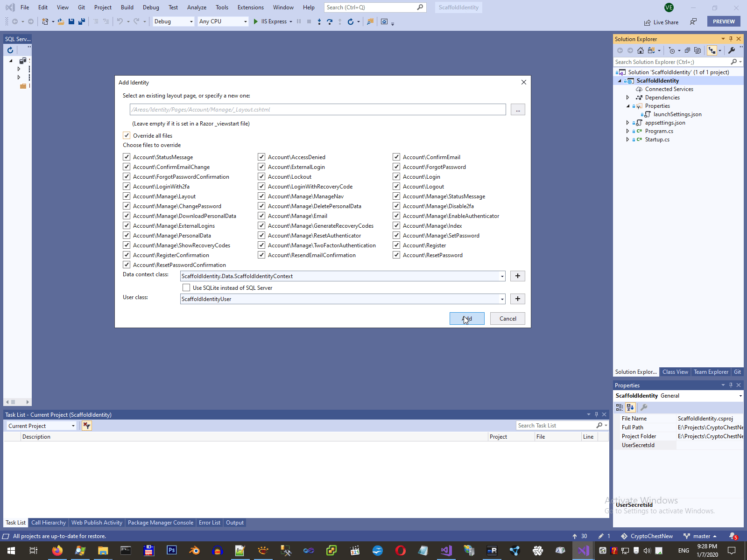Screen dimensions: 747x560
Task: Collapse the Properties node in Solution Explorer
Action: 627,106
